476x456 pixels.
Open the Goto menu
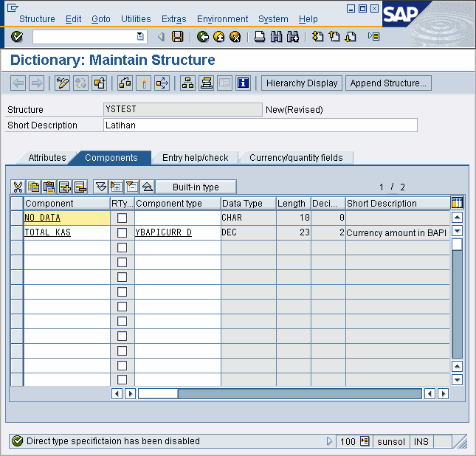[x=101, y=19]
